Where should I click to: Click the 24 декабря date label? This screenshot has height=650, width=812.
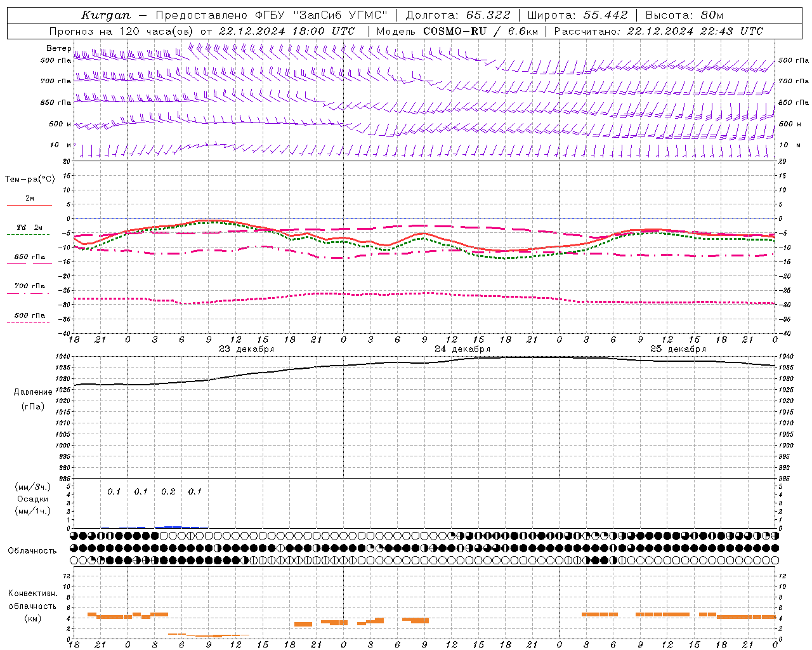point(462,349)
